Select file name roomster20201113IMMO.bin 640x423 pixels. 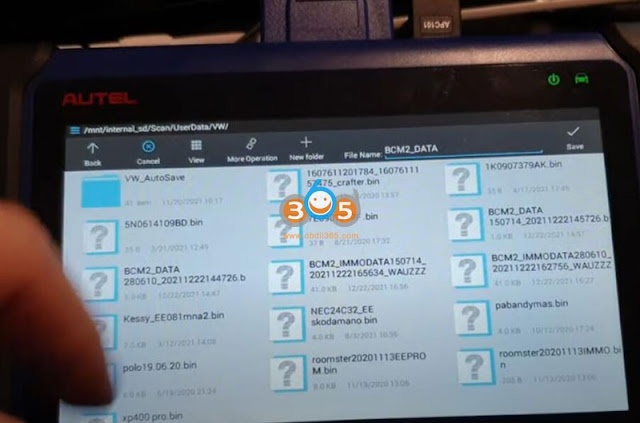point(560,357)
